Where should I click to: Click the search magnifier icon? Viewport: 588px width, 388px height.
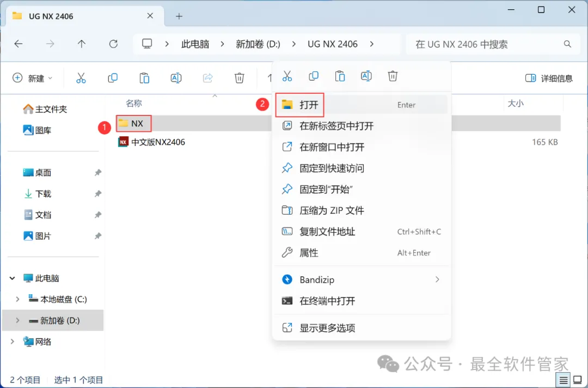click(x=567, y=44)
